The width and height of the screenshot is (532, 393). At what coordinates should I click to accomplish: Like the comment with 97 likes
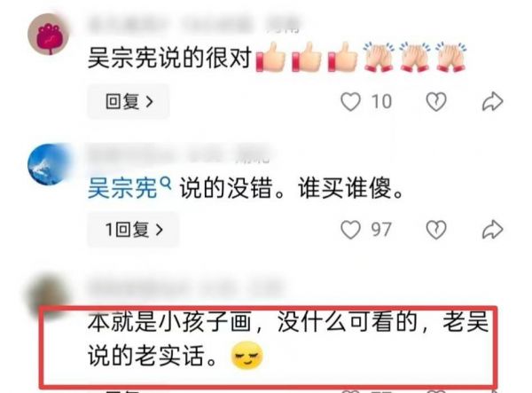pyautogui.click(x=350, y=230)
